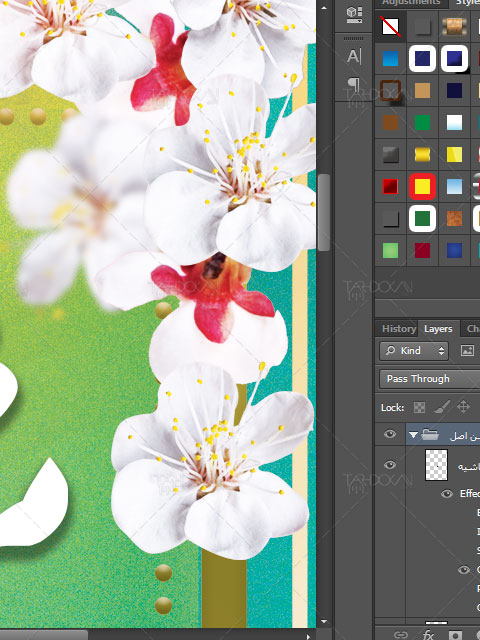
Task: Click the Lock: label
Action: coord(392,407)
